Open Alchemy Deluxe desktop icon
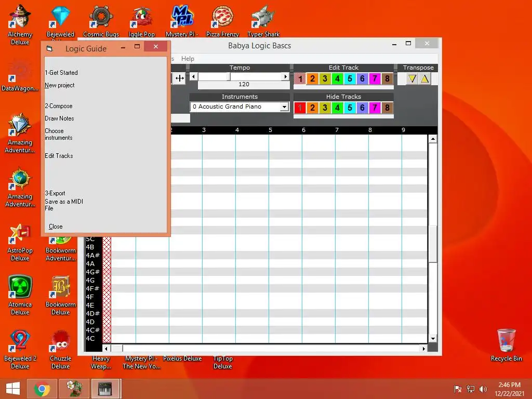Screen dimensions: 532x399 pos(20,24)
